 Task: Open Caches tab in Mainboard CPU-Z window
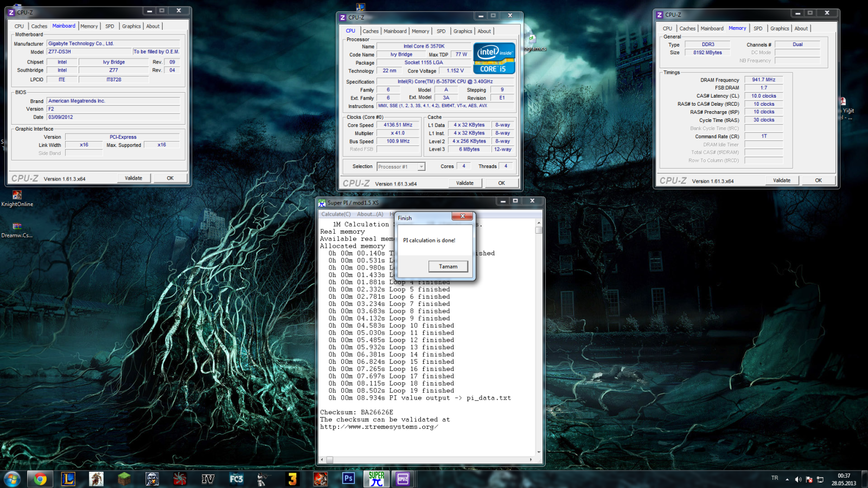point(39,26)
